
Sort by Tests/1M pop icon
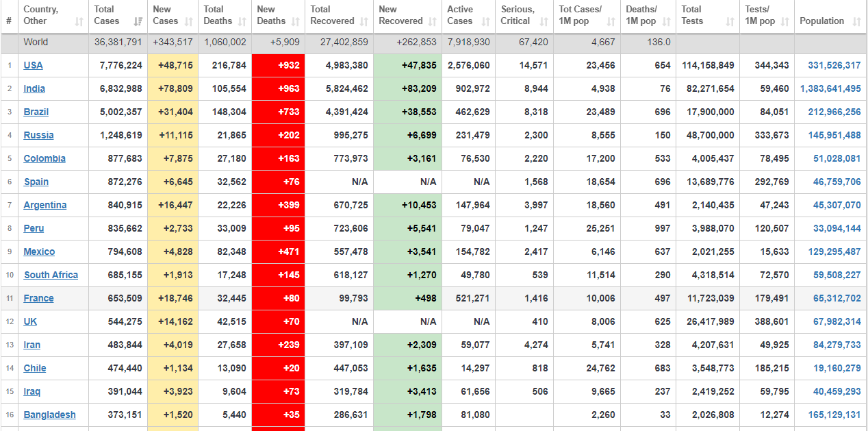pos(786,22)
